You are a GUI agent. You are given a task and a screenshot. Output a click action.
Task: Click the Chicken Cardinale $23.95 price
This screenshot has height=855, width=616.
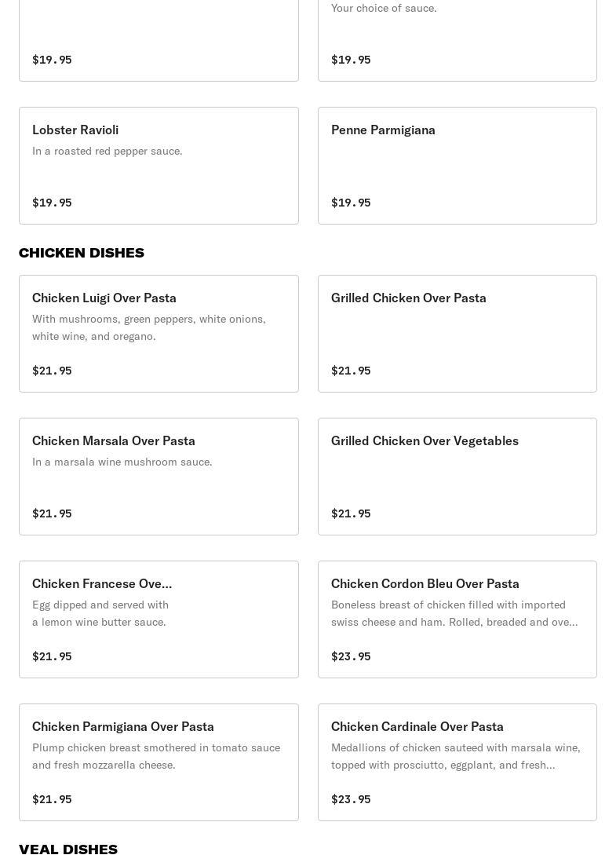click(x=351, y=799)
